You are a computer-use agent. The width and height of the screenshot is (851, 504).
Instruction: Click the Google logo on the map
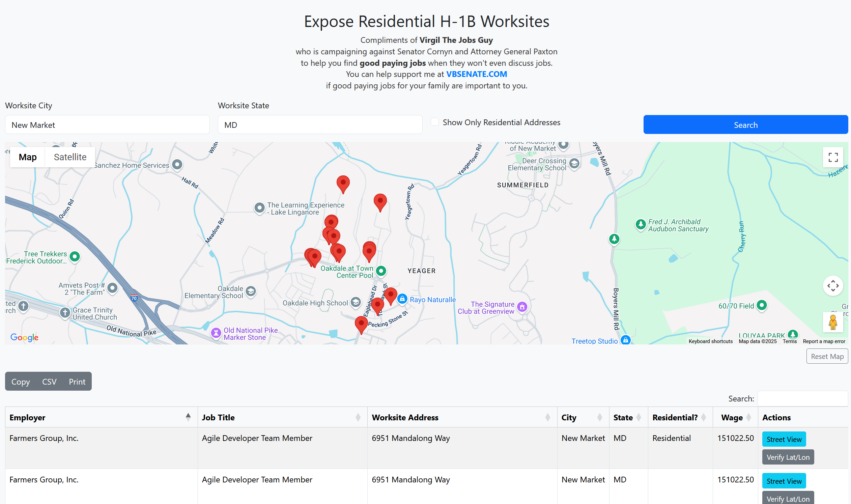24,337
